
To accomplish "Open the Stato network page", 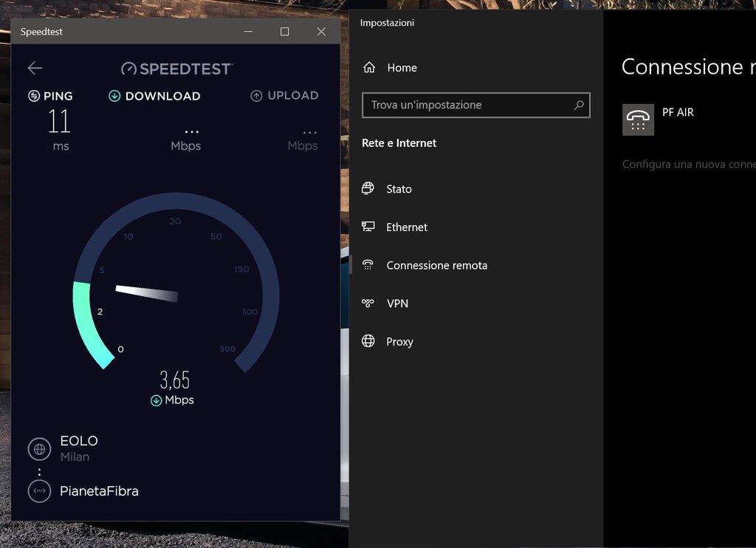I will 399,189.
